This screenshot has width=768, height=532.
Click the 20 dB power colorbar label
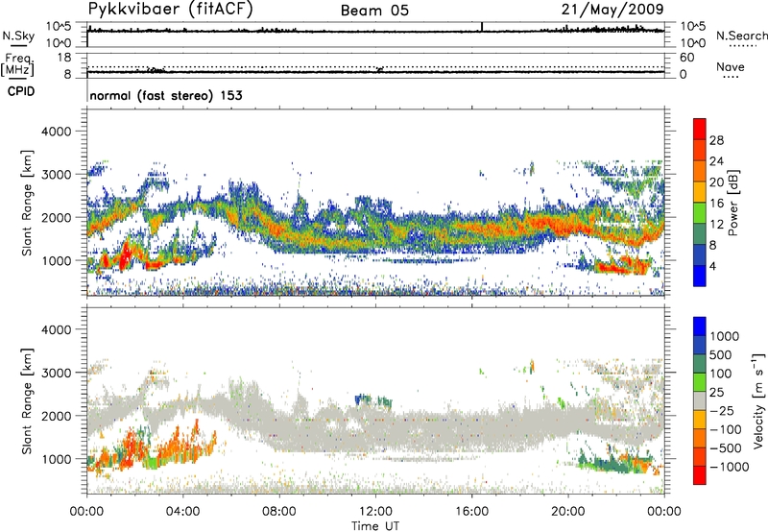(x=716, y=182)
